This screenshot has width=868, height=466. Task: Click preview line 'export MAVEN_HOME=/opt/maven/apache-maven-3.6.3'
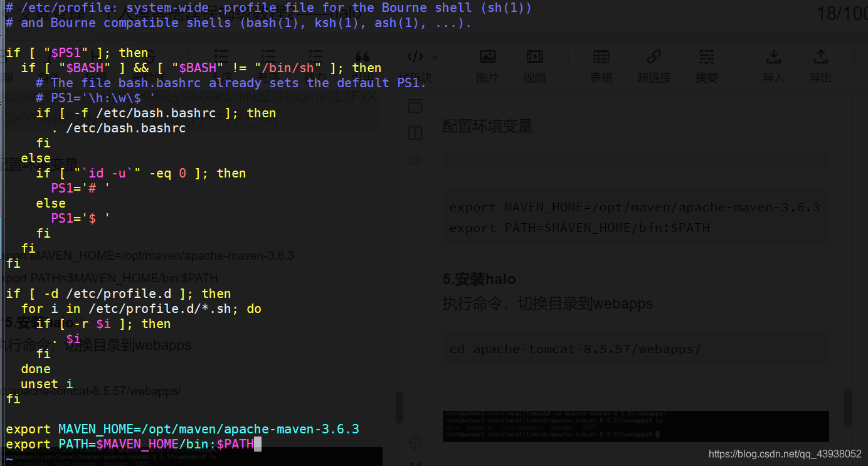pos(635,207)
